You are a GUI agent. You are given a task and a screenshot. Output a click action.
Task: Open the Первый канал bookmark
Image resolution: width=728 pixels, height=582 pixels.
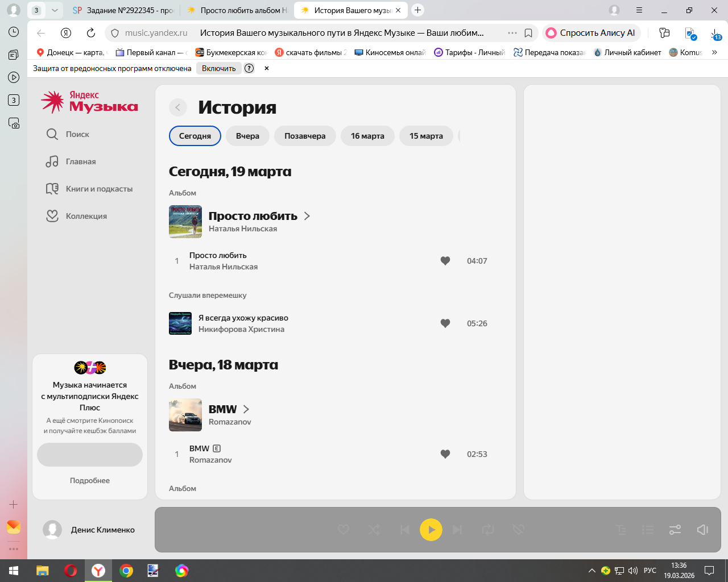pyautogui.click(x=151, y=52)
